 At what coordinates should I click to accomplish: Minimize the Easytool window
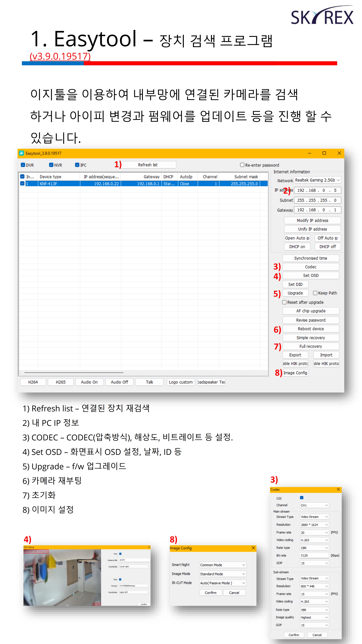309,153
